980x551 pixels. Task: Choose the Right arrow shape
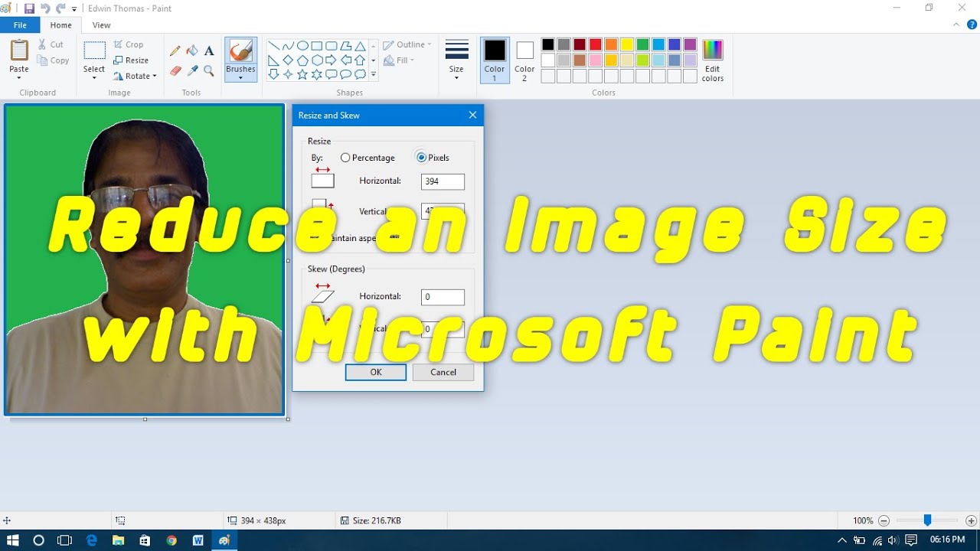point(331,60)
